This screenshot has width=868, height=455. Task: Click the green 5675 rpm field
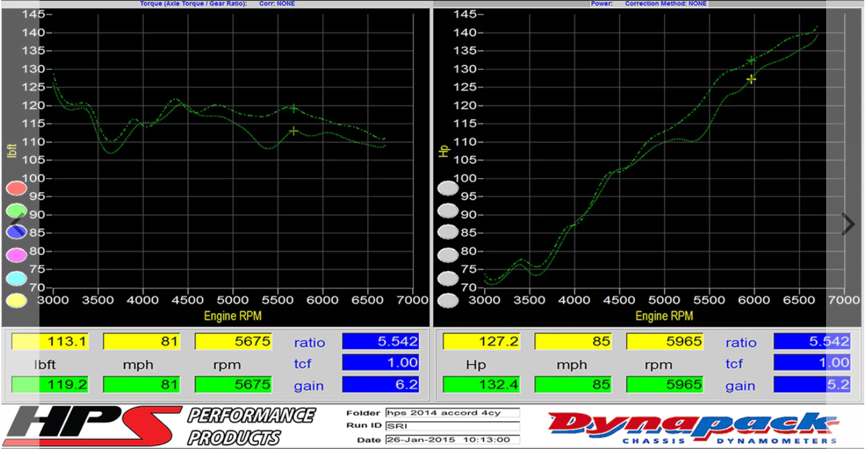[233, 385]
